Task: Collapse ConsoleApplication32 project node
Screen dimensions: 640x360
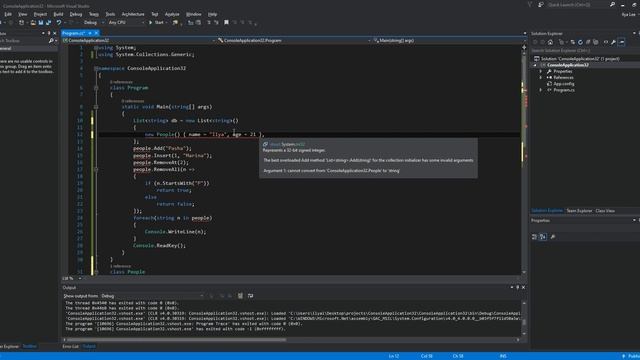Action: 535,65
